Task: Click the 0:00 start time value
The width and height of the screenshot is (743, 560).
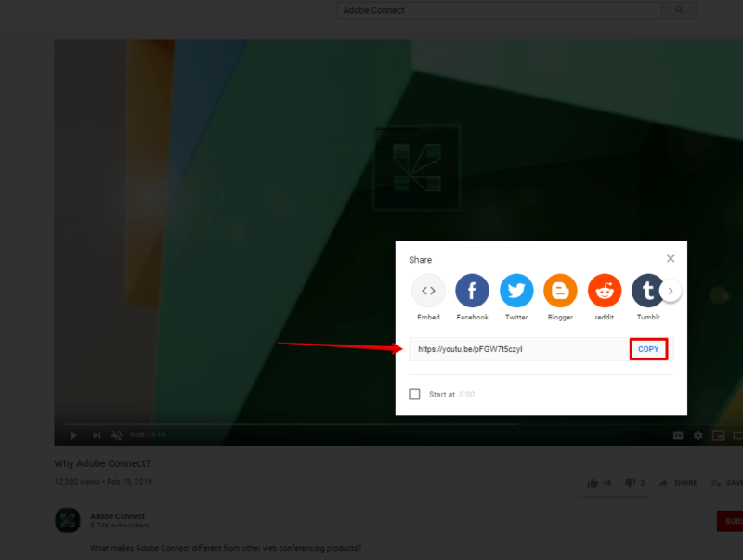Action: pyautogui.click(x=467, y=394)
